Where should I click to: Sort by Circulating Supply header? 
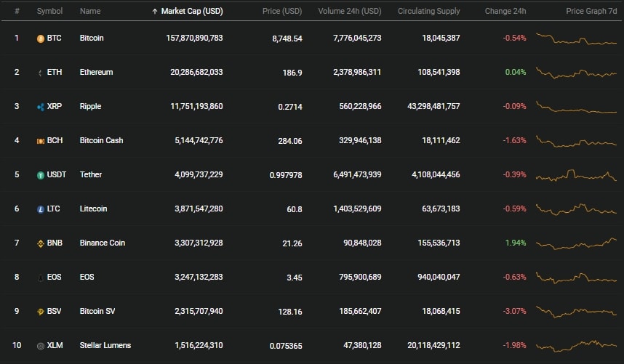click(429, 11)
